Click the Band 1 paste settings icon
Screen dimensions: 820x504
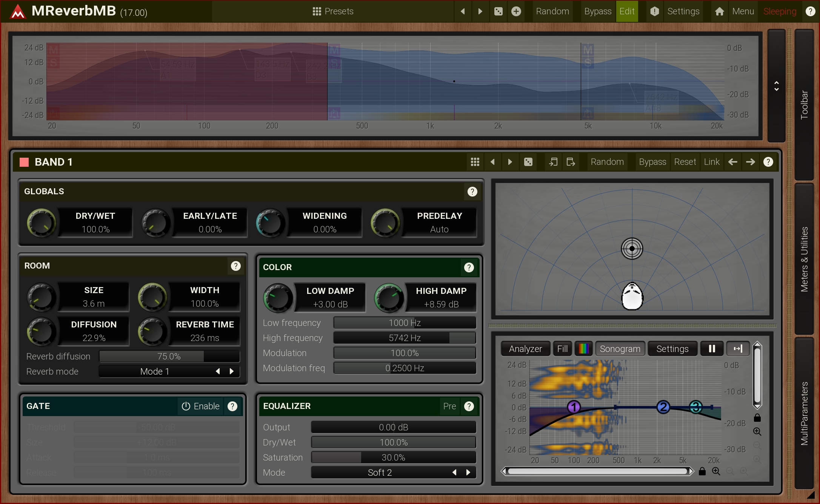(571, 162)
